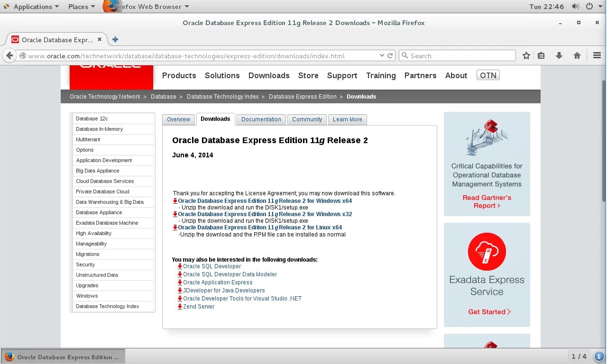The image size is (607, 364).
Task: Click Read Gartner's Report link
Action: 487,201
